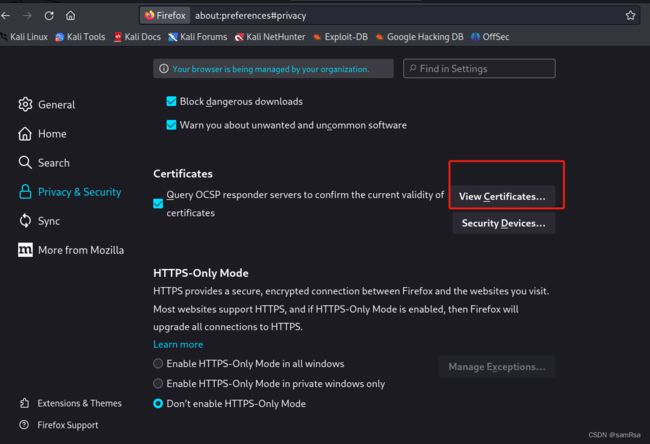Select Privacy & Security category
The height and width of the screenshot is (444, 650).
[x=70, y=192]
